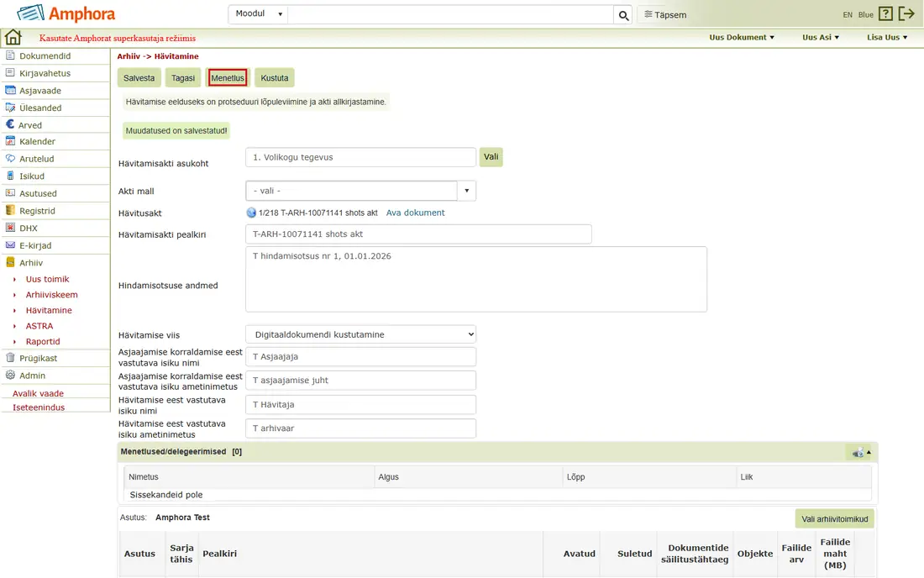Expand the Uus Asi menu
The image size is (924, 578).
(x=821, y=37)
